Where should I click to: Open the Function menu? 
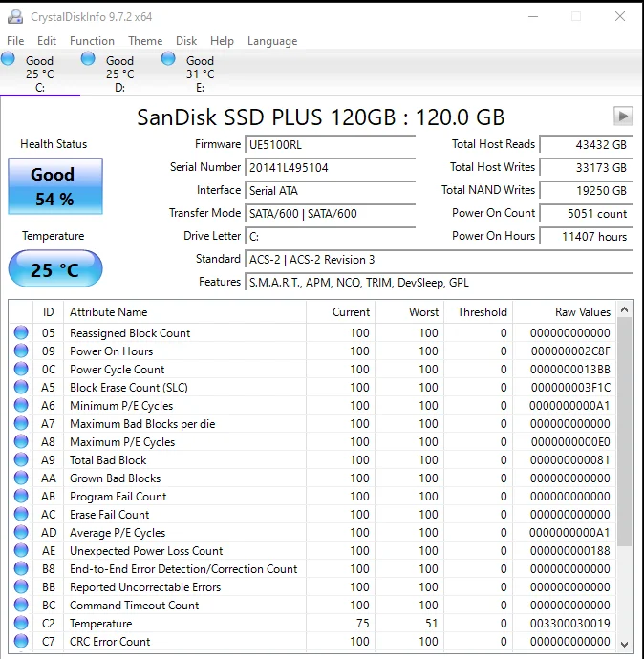click(x=92, y=41)
